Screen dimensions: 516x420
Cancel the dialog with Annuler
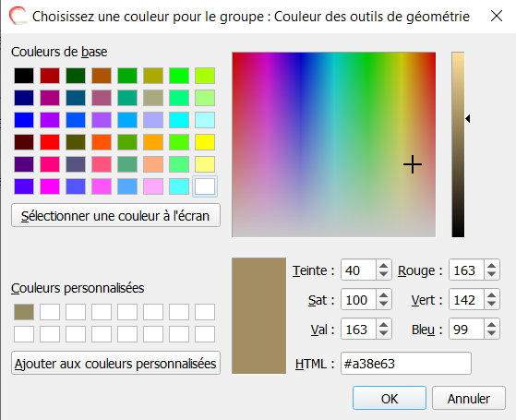tap(469, 398)
